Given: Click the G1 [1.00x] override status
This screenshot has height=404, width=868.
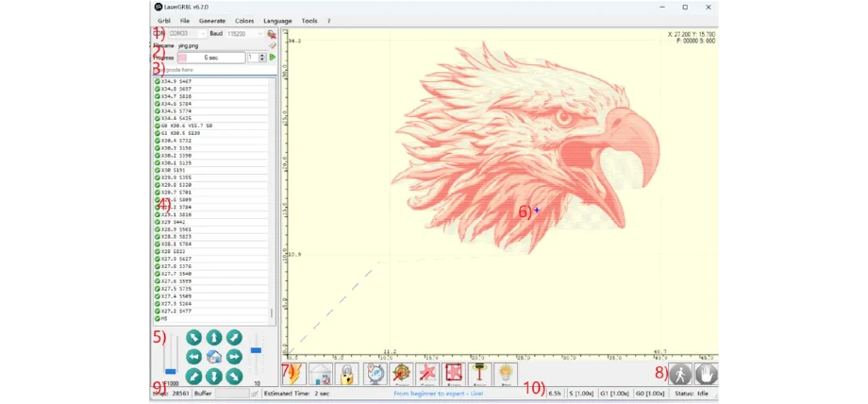Looking at the screenshot, I should [614, 394].
